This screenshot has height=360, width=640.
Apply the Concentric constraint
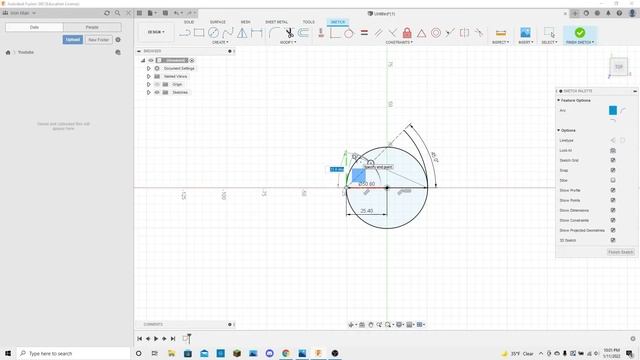tap(436, 33)
